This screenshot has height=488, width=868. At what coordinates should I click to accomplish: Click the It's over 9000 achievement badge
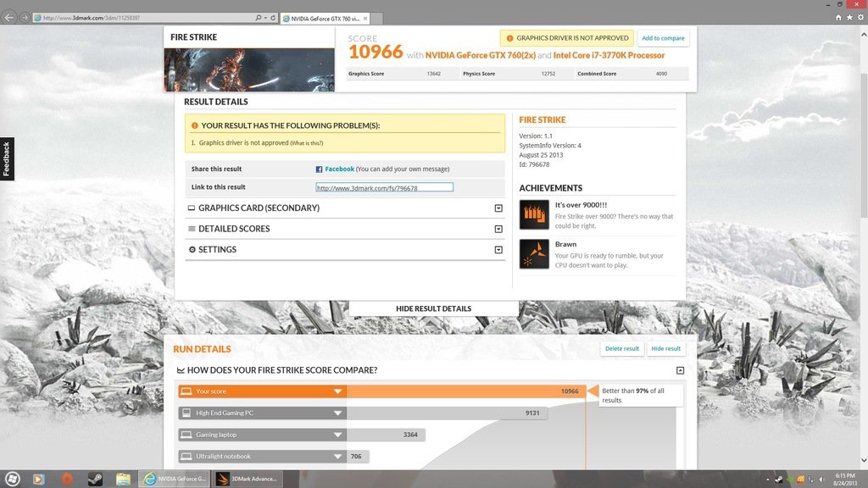534,214
